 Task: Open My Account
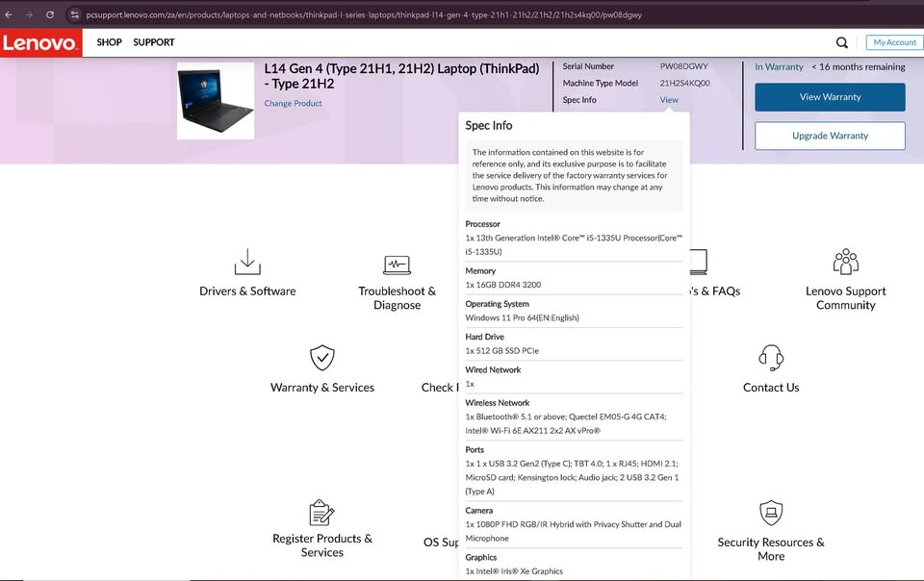[894, 42]
